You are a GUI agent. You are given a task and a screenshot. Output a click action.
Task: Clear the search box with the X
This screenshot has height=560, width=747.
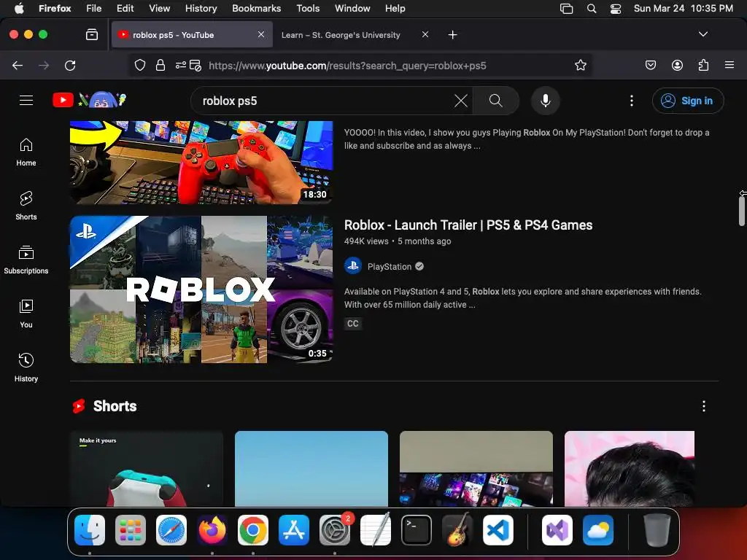461,101
